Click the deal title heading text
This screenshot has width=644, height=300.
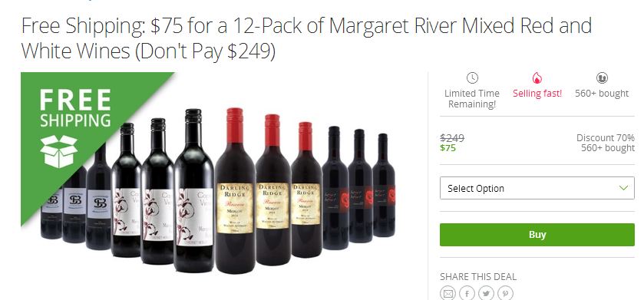pos(306,38)
